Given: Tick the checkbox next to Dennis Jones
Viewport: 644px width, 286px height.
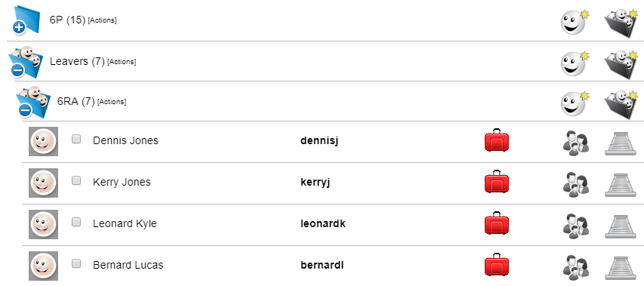Looking at the screenshot, I should click(x=76, y=139).
